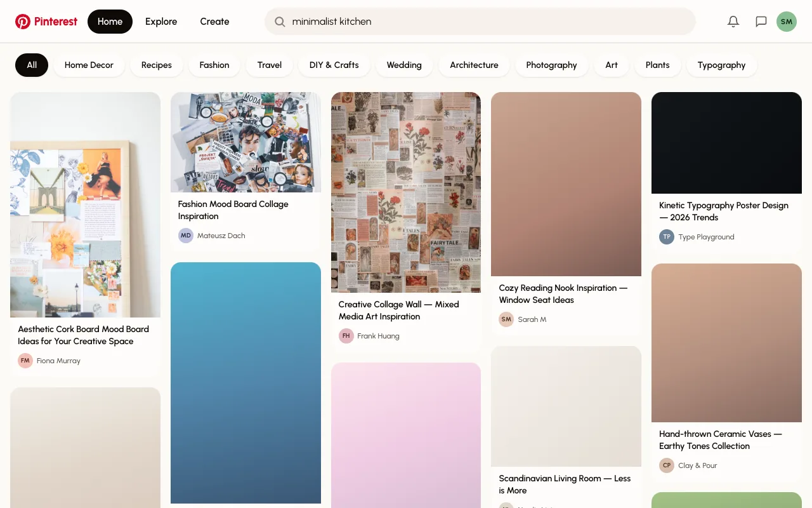
Task: Open notifications via the bell icon
Action: click(x=733, y=21)
